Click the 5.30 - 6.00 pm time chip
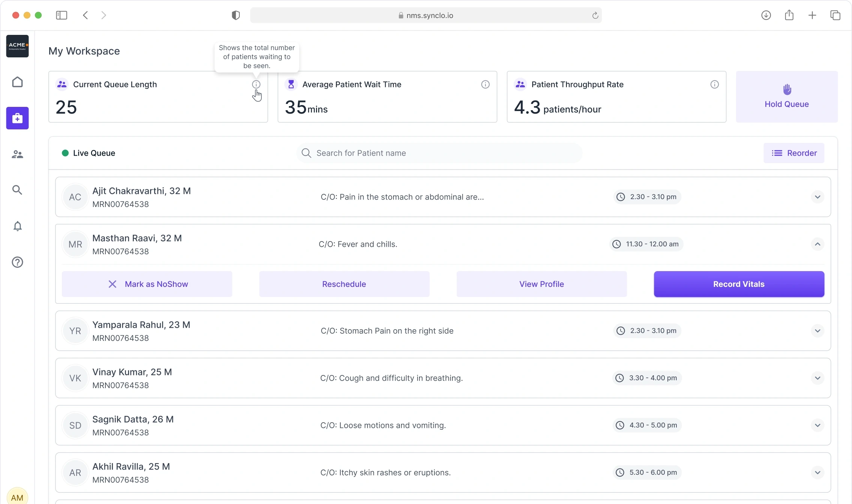852x504 pixels. click(x=647, y=472)
